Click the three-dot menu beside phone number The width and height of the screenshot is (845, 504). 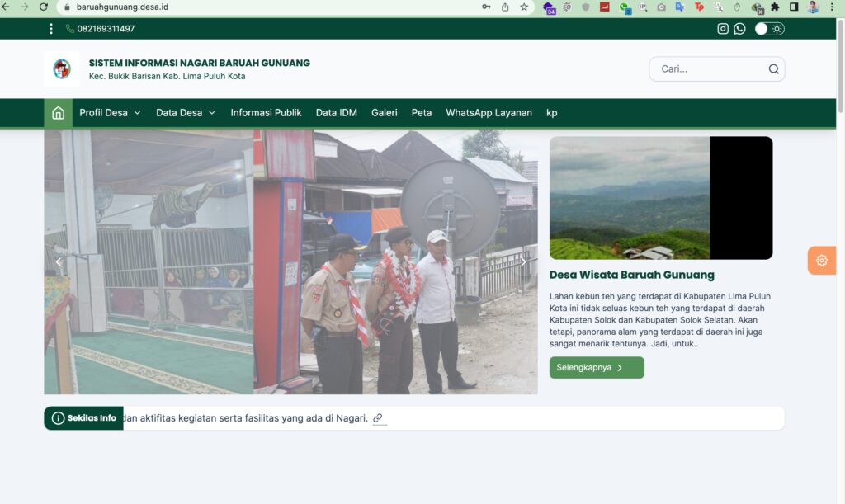pyautogui.click(x=51, y=29)
